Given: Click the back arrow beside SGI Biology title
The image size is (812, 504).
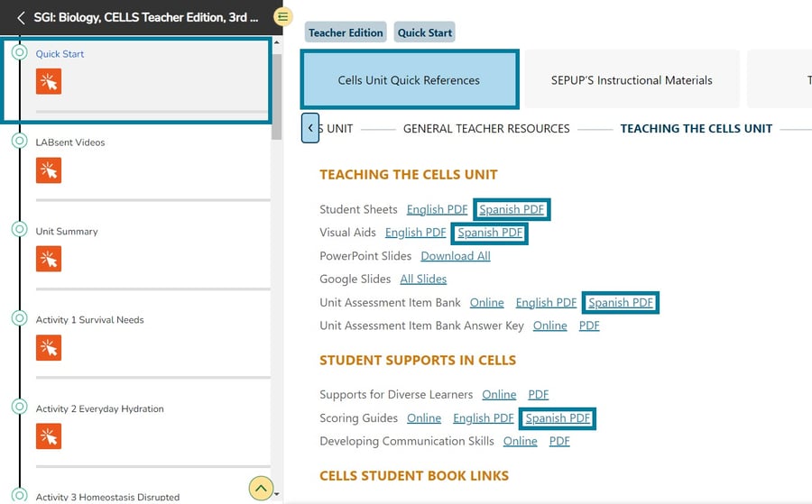Looking at the screenshot, I should [20, 17].
